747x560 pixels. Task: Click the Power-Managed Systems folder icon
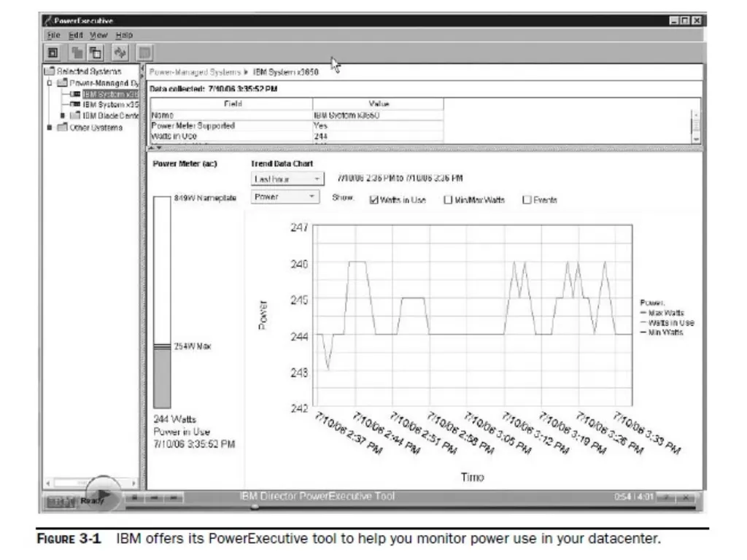[x=63, y=83]
